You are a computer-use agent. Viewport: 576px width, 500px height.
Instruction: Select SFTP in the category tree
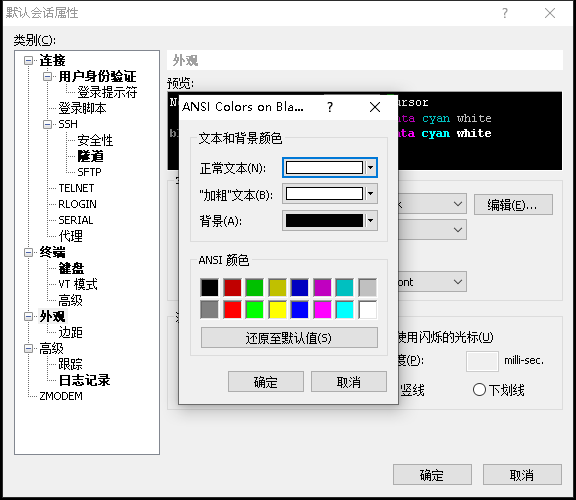point(89,172)
